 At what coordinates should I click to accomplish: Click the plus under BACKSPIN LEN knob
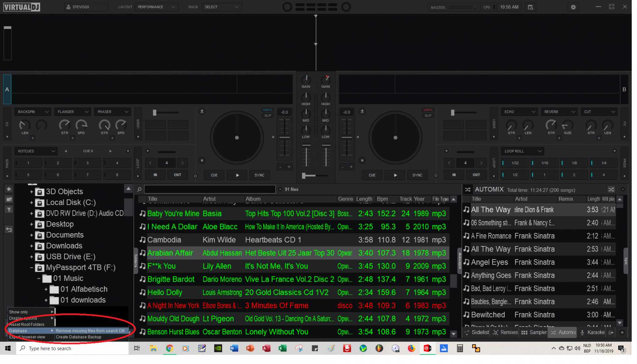[33, 138]
